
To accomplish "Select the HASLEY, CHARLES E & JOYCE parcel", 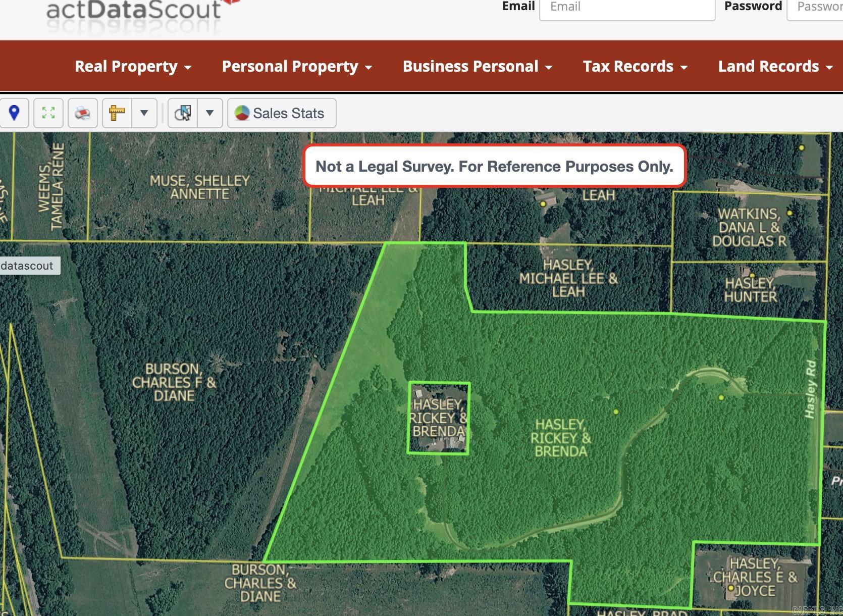I will [755, 577].
